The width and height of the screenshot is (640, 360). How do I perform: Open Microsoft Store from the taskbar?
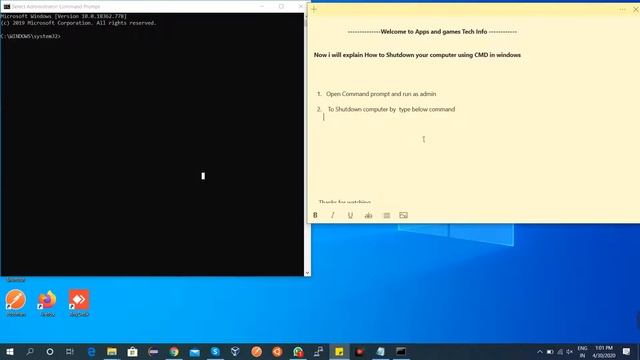point(132,351)
